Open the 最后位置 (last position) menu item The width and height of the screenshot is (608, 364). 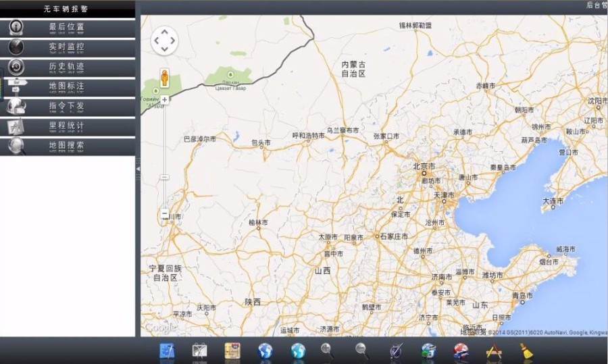(x=66, y=28)
